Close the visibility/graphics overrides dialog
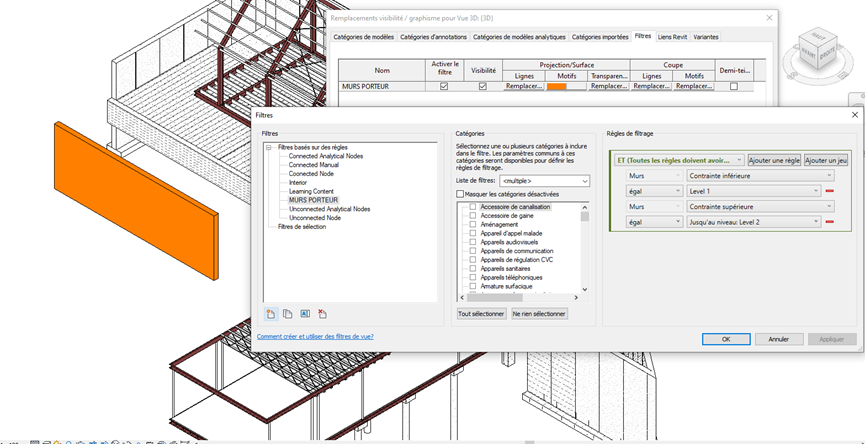 click(x=768, y=18)
